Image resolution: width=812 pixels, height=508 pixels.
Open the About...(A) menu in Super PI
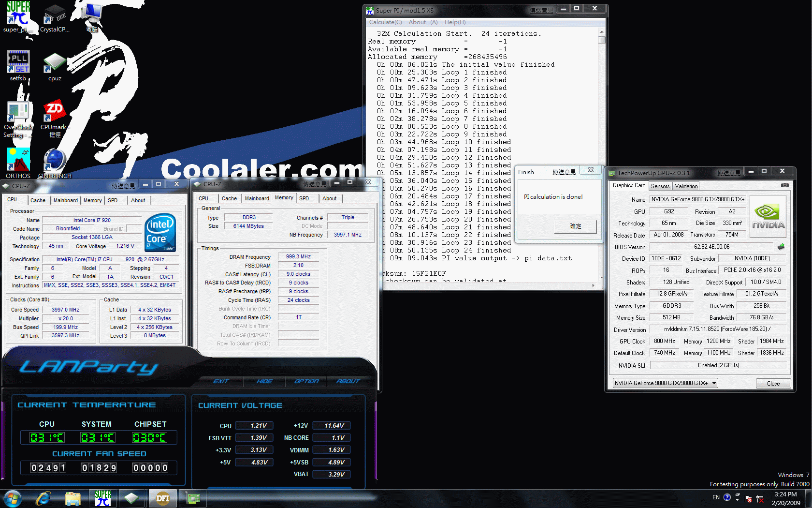[x=423, y=22]
